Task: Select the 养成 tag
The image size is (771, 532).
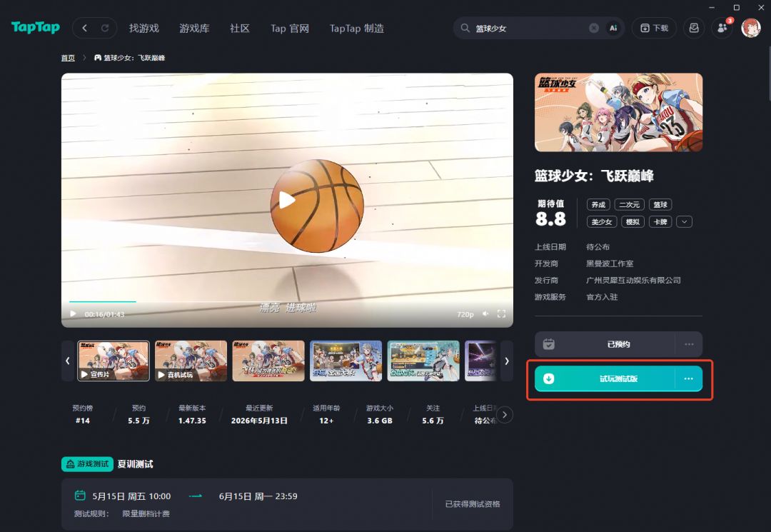Action: tap(598, 204)
